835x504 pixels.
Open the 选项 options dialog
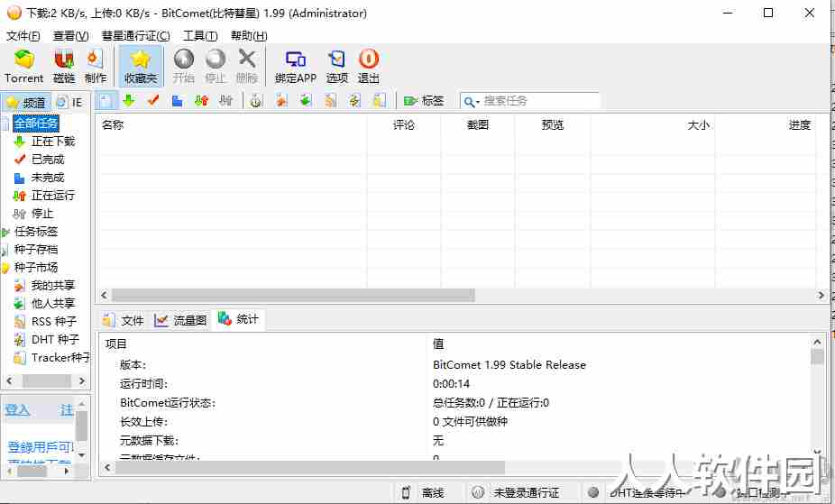pyautogui.click(x=337, y=67)
